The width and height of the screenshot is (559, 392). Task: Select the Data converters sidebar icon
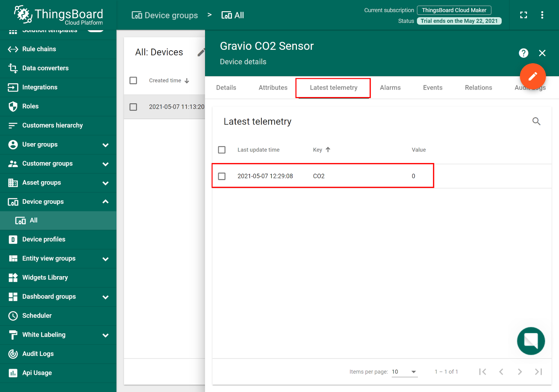13,68
